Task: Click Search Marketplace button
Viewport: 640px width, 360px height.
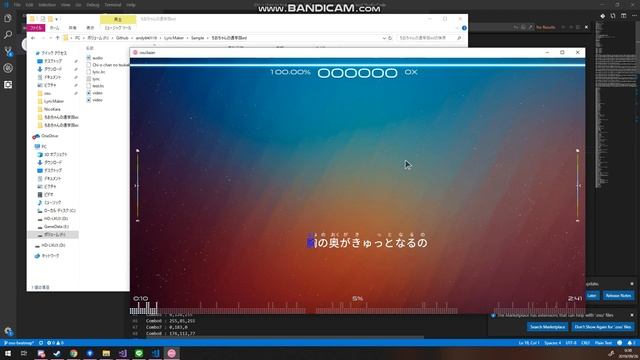Action: pos(547,327)
